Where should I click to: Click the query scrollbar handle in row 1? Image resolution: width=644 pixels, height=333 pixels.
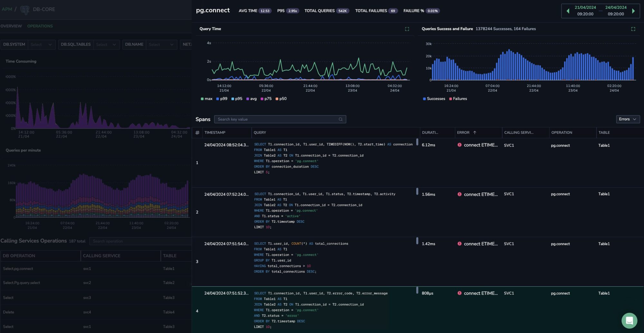point(417,142)
